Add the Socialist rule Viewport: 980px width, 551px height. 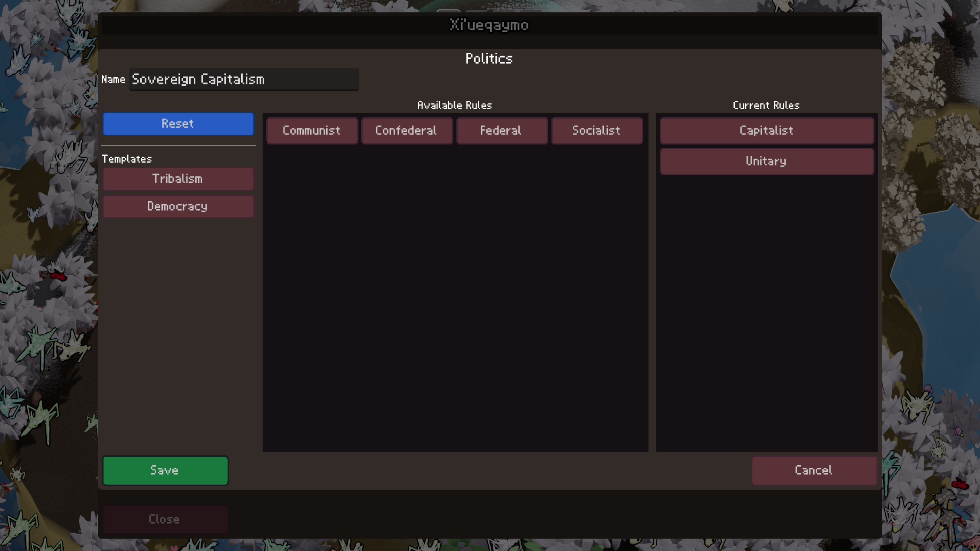[596, 130]
